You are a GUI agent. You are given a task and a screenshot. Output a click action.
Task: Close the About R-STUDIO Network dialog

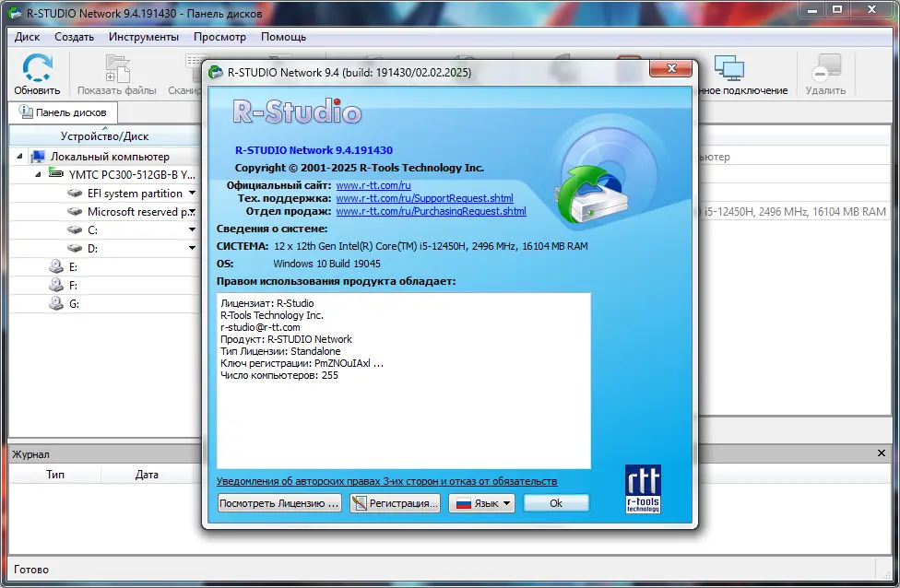(x=671, y=68)
